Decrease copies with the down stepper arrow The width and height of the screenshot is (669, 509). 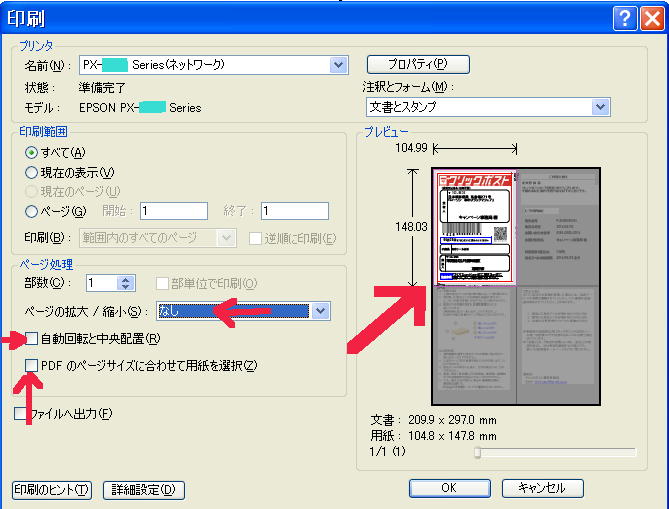[x=126, y=288]
